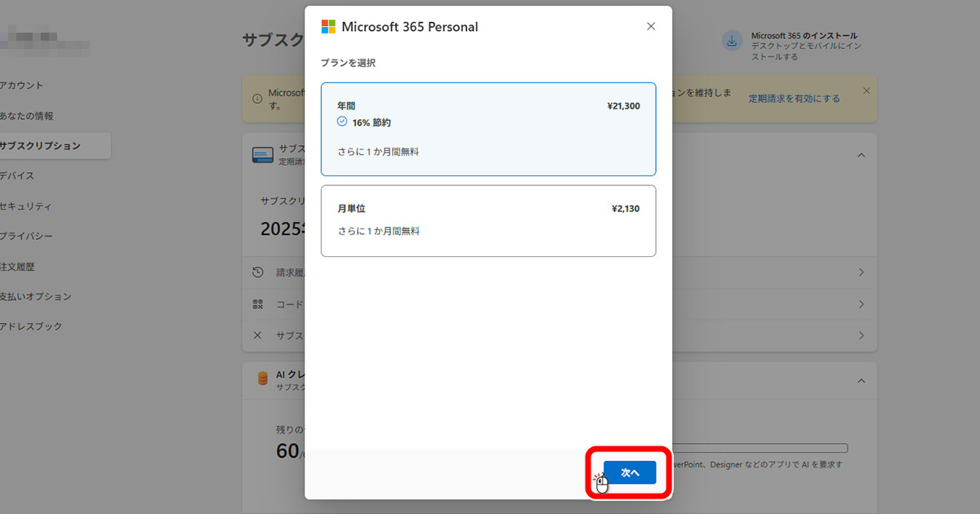Click the ¥2,130 price text

tap(626, 209)
